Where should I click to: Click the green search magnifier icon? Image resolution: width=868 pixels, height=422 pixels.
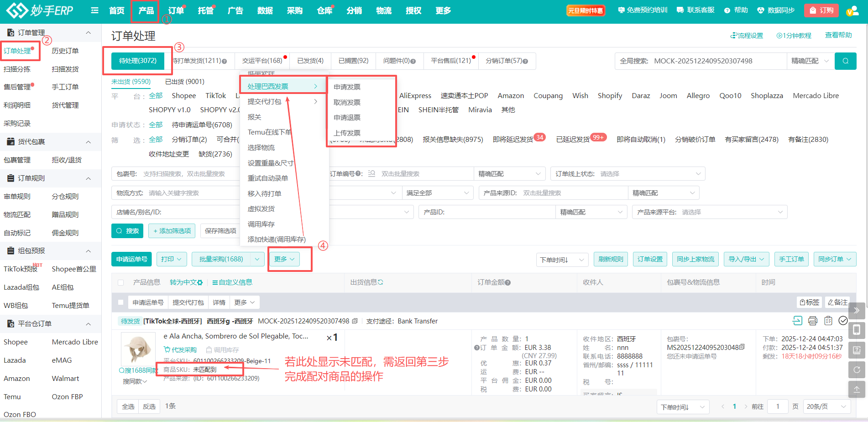(x=846, y=61)
